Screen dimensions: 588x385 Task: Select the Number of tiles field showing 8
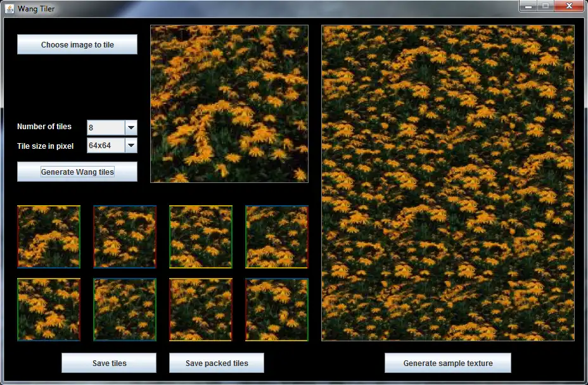pyautogui.click(x=106, y=127)
